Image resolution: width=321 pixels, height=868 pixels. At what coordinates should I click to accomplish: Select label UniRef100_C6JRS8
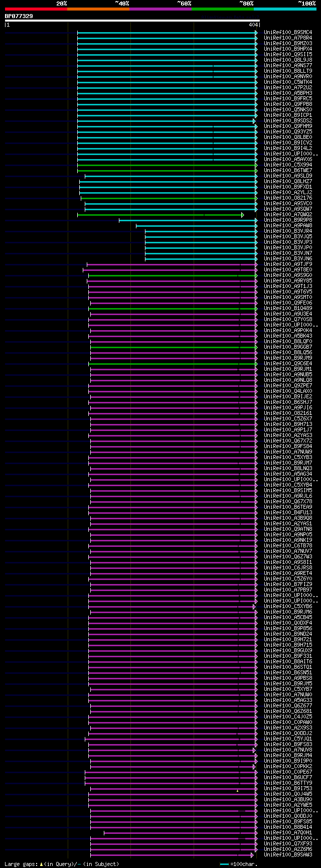click(x=288, y=568)
